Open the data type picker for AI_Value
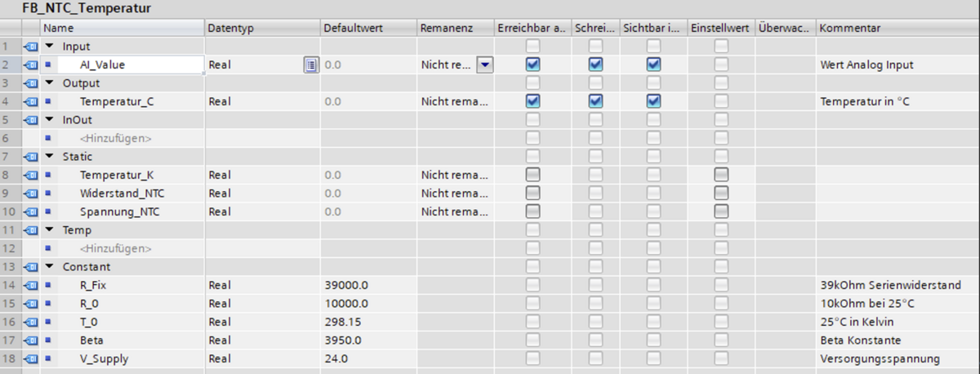This screenshot has width=980, height=374. 310,65
